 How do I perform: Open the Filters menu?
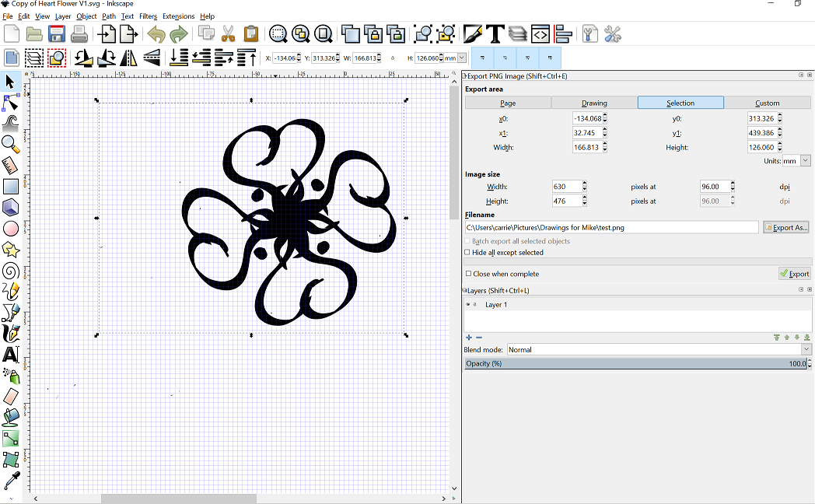149,16
